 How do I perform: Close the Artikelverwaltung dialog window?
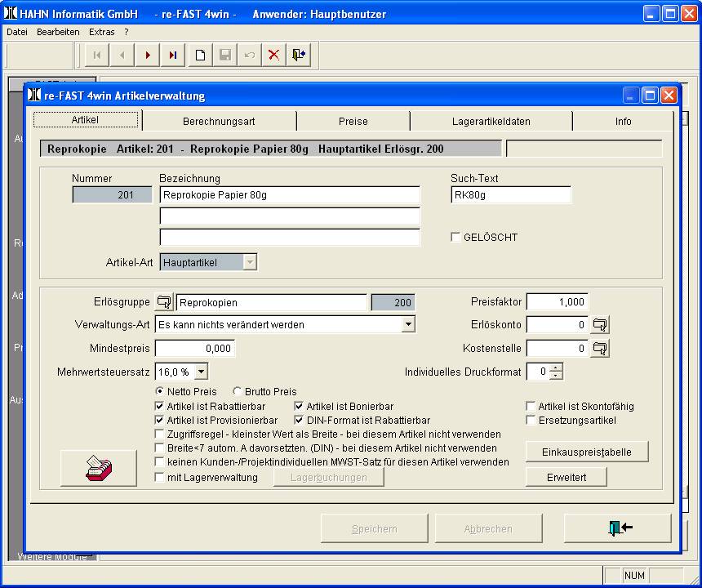[669, 96]
